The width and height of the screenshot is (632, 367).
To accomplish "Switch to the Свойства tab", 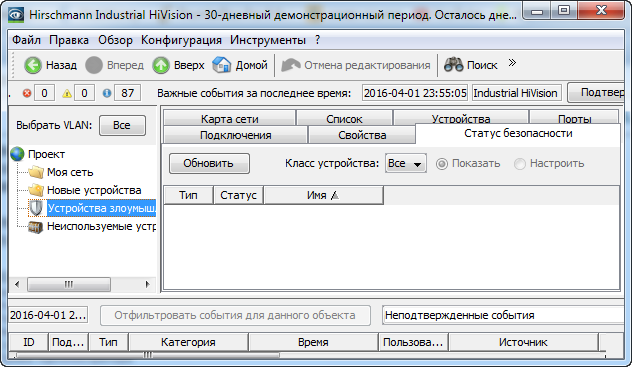I will pos(362,135).
